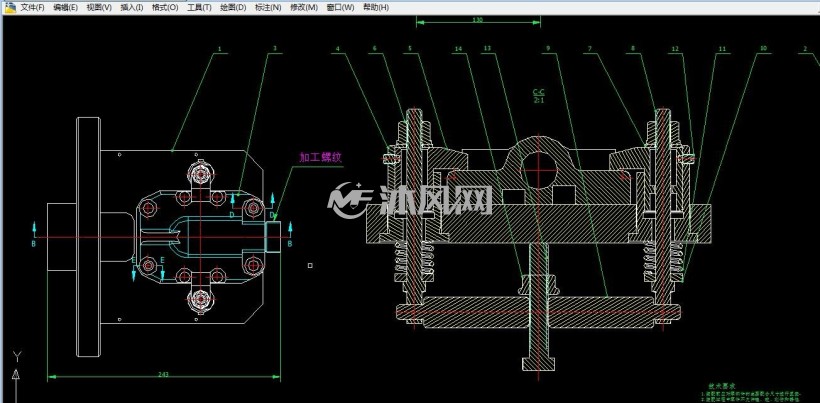Viewport: 820px width, 403px height.
Task: Open the 格式(O) menu
Action: click(x=165, y=7)
